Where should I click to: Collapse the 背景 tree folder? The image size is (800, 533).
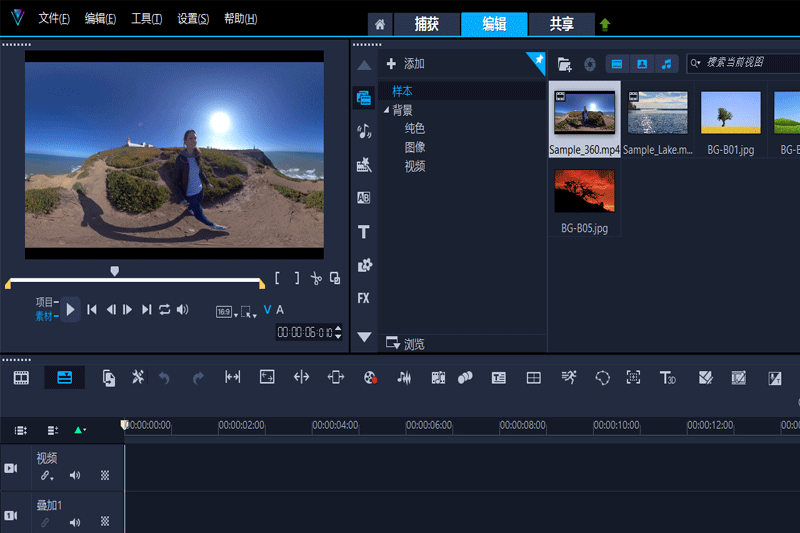point(387,110)
